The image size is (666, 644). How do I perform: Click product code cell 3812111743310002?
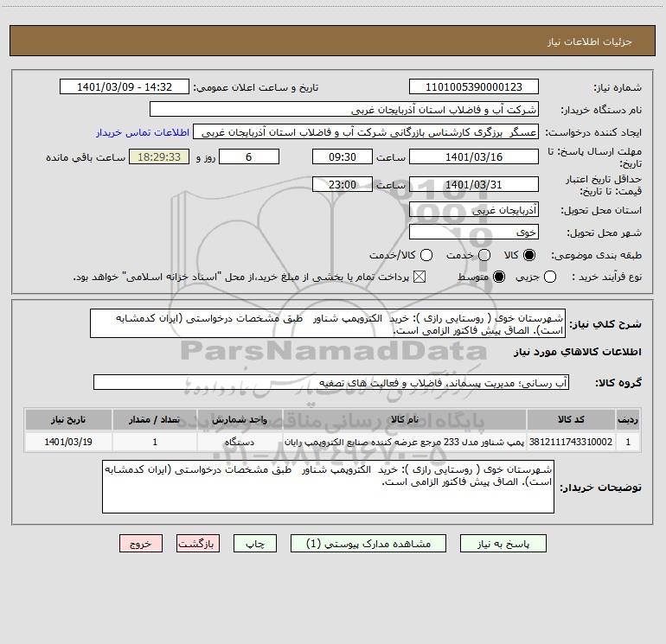571,442
